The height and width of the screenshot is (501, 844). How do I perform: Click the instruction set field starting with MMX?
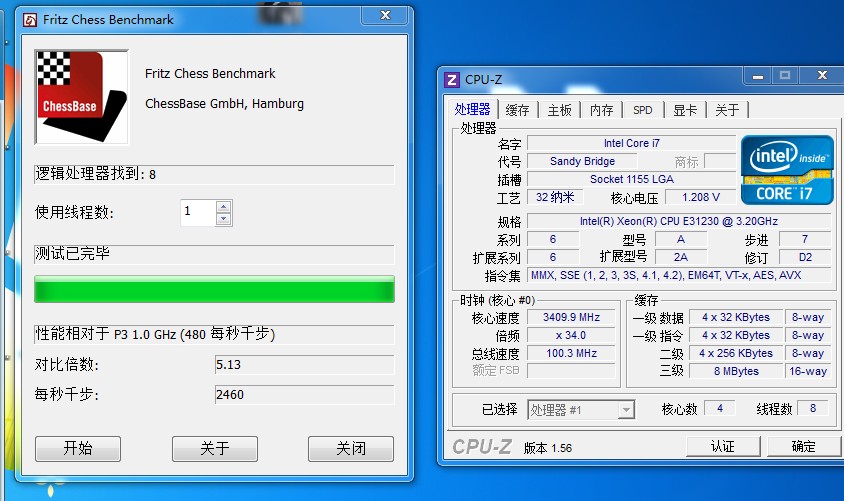[679, 275]
